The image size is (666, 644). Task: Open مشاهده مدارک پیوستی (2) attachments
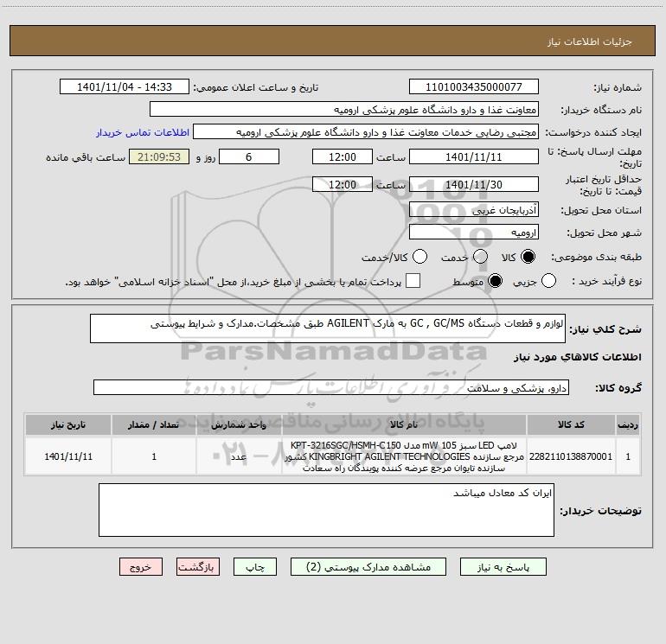[368, 567]
